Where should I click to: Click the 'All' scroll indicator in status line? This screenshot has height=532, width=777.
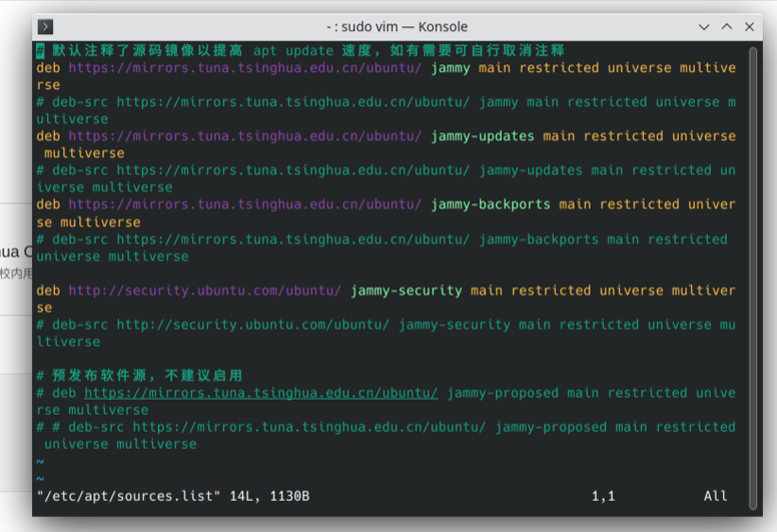click(x=716, y=496)
